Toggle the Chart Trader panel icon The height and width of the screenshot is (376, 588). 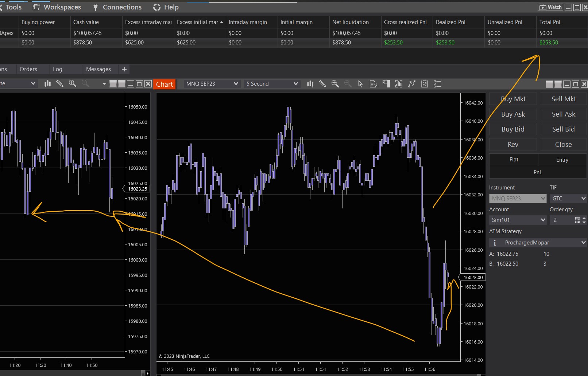pos(386,84)
